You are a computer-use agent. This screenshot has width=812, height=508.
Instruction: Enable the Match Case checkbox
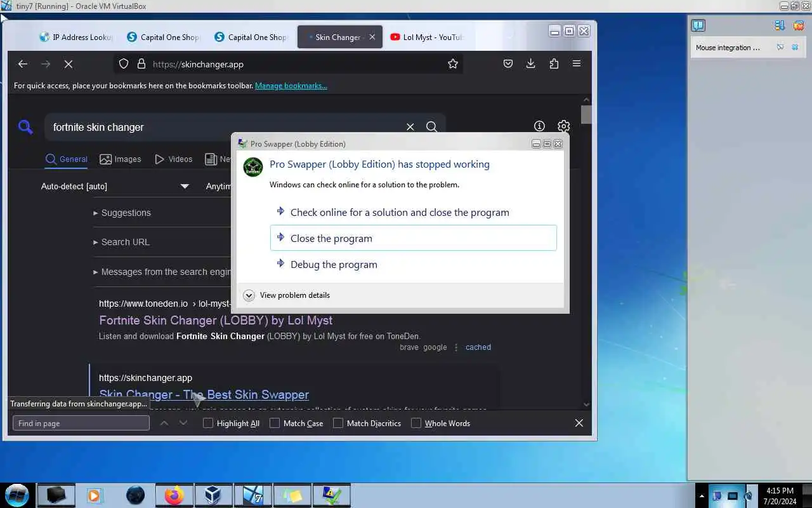coord(275,423)
